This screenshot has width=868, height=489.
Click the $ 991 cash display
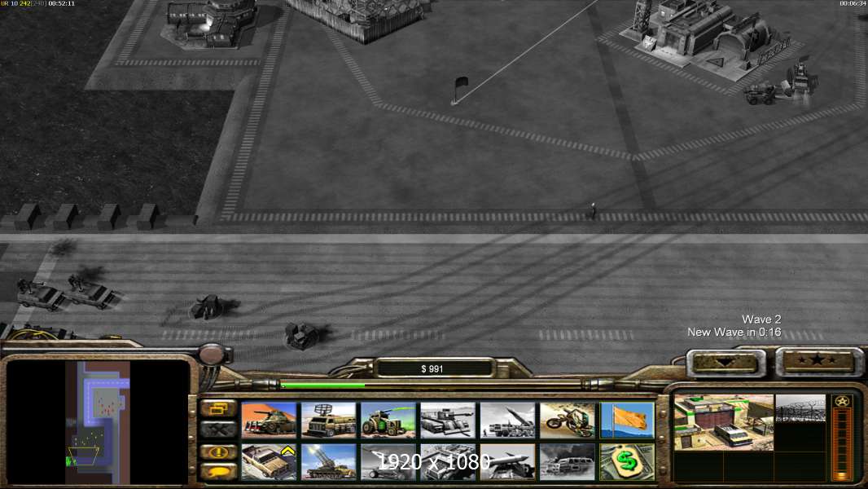pyautogui.click(x=432, y=369)
